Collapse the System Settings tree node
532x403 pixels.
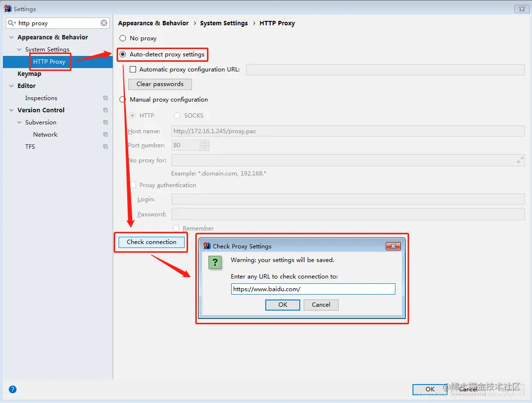point(19,49)
